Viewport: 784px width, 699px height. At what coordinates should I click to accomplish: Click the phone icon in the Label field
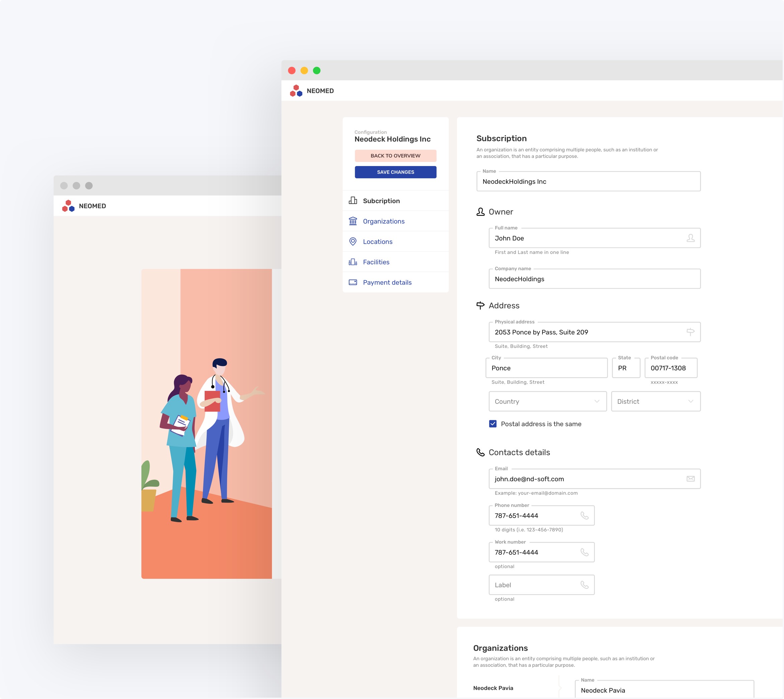coord(585,585)
